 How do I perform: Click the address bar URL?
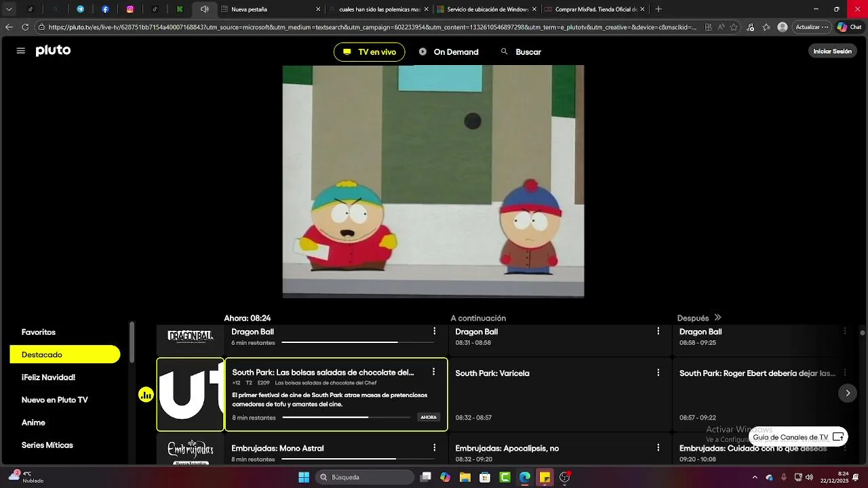(372, 27)
